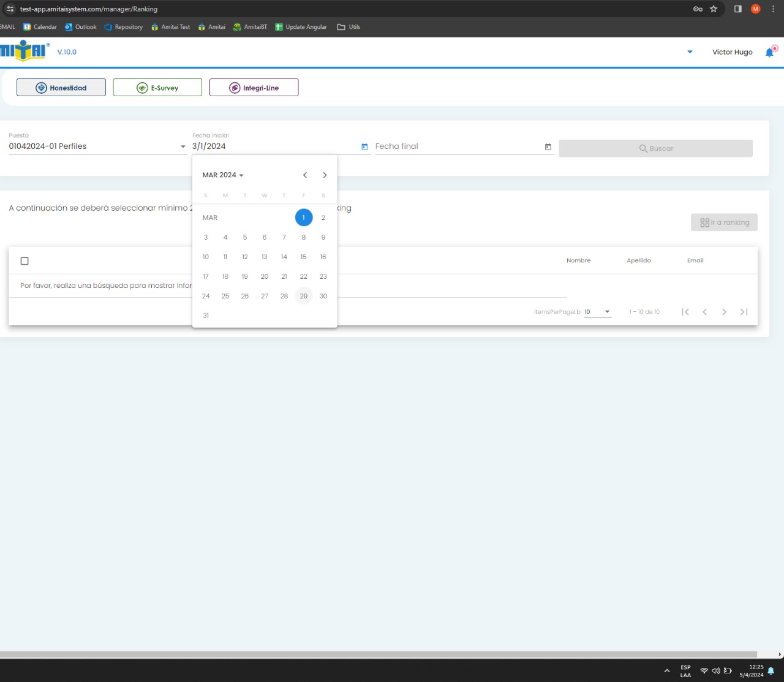Click the Buscar button
784x682 pixels.
pos(655,148)
